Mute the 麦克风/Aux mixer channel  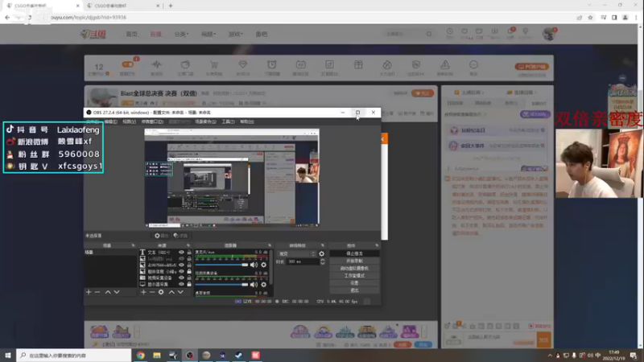(254, 265)
